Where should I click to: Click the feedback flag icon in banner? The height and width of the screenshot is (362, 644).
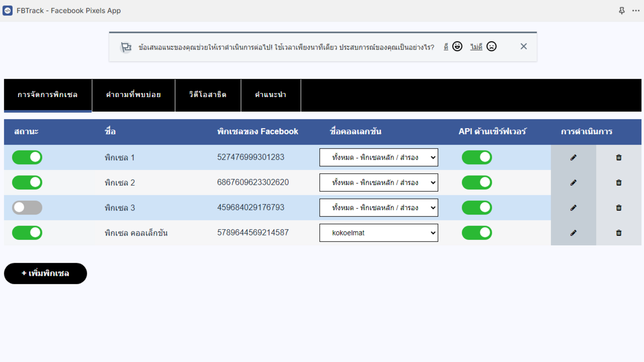(126, 47)
